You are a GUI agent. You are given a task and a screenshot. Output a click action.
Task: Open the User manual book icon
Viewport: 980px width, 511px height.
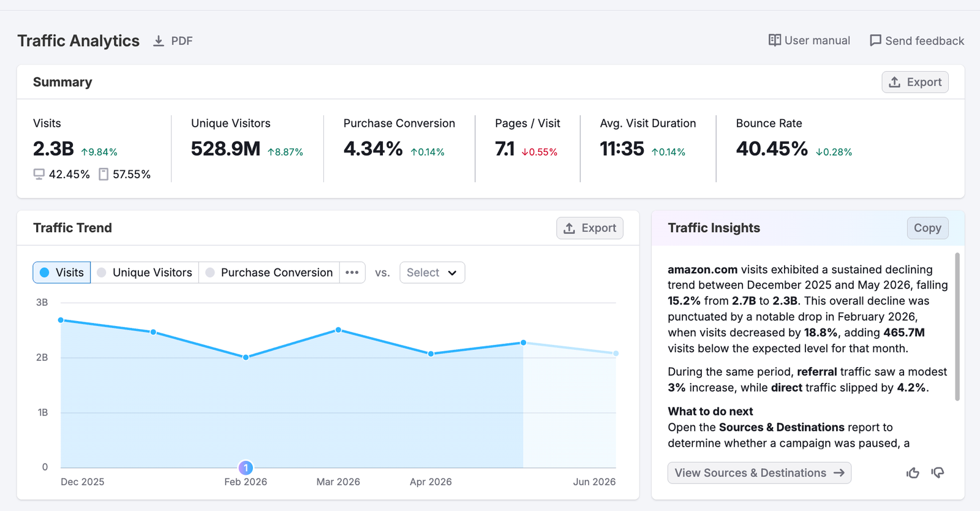click(775, 40)
